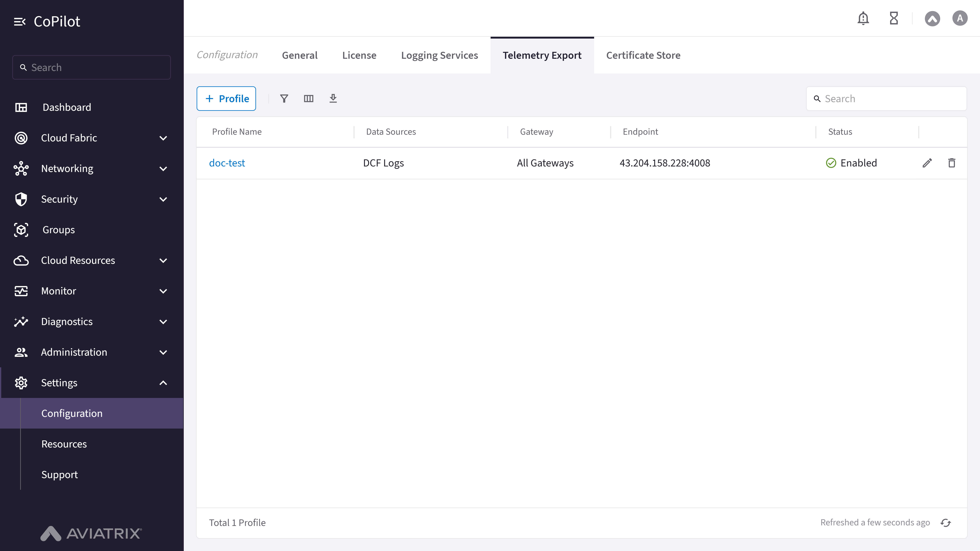Expand Security chevron
Viewport: 980px width, 551px height.
pyautogui.click(x=163, y=199)
